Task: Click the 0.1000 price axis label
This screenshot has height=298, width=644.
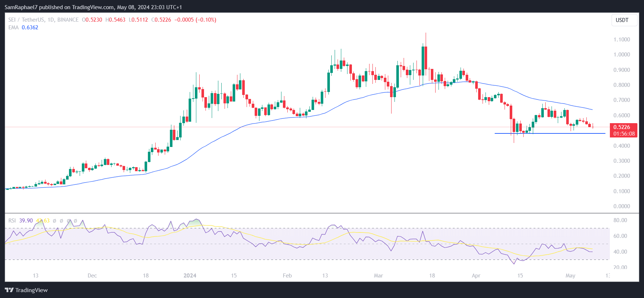Action: point(622,191)
